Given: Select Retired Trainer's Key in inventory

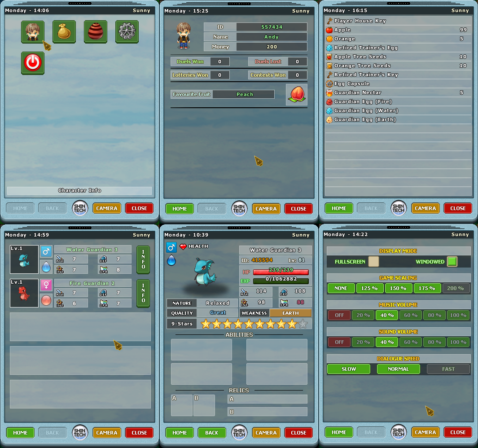Looking at the screenshot, I should pyautogui.click(x=398, y=75).
